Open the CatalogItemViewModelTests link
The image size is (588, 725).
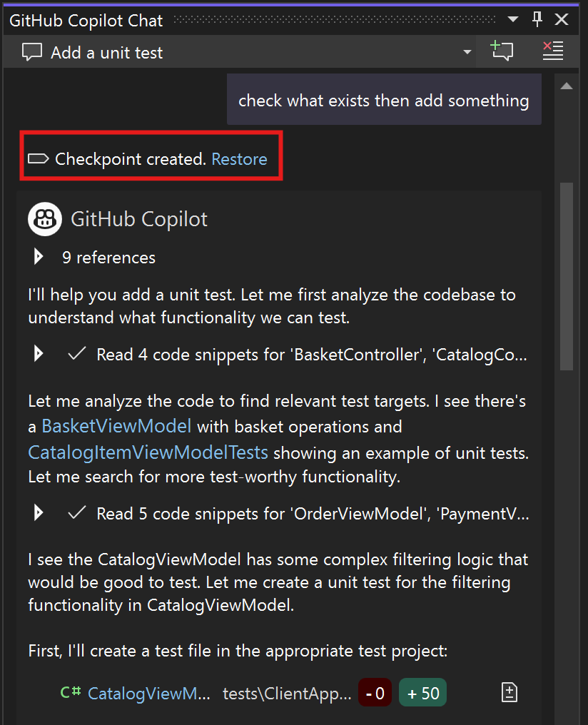click(148, 452)
